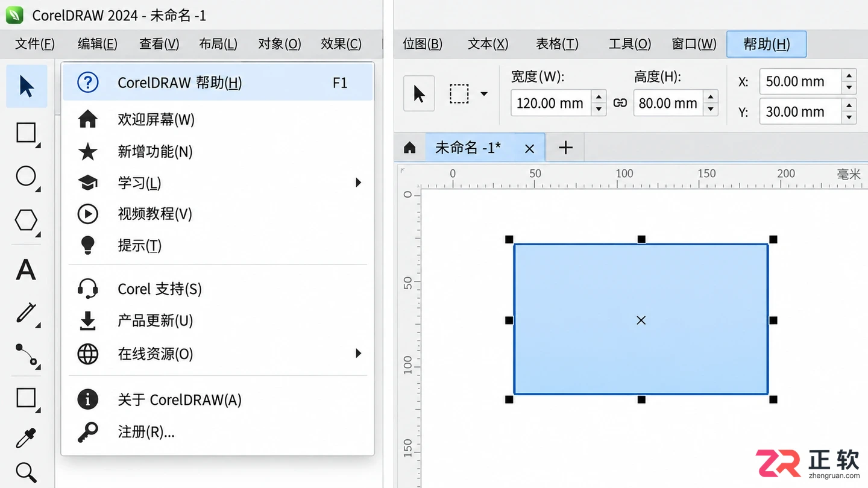868x488 pixels.
Task: Select the Text tool
Action: (x=25, y=269)
